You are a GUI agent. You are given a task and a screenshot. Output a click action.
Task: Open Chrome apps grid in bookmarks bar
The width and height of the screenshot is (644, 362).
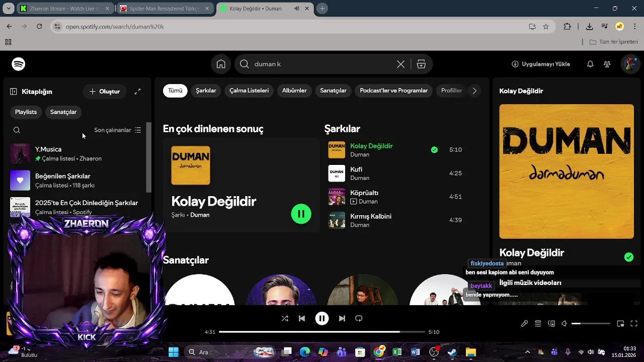click(x=8, y=42)
